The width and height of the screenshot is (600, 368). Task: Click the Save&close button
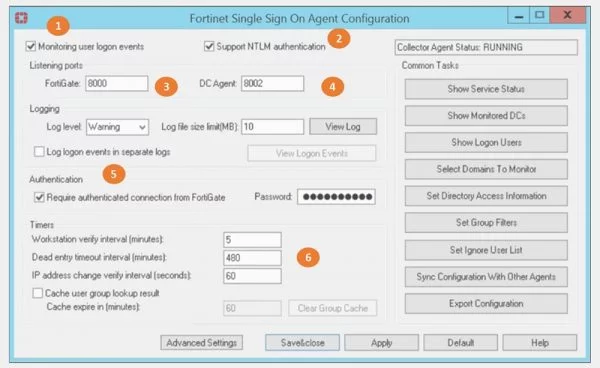click(x=302, y=343)
